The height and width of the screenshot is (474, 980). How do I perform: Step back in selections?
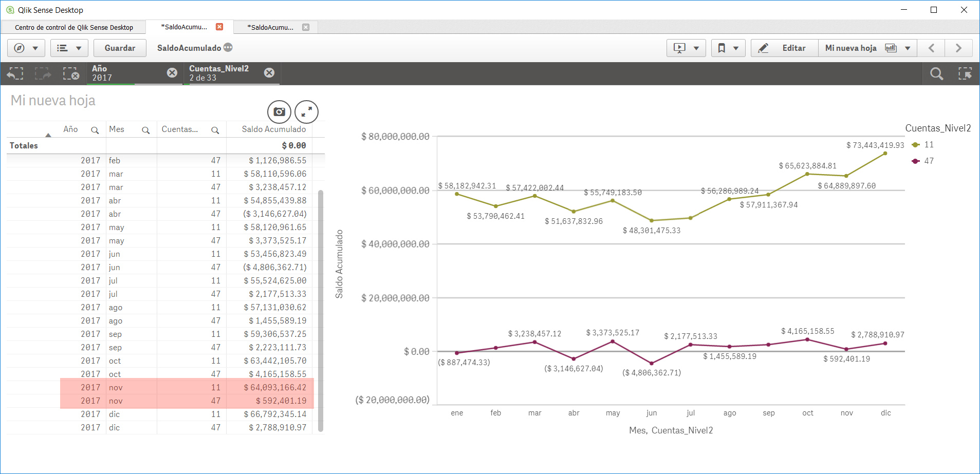coord(15,73)
